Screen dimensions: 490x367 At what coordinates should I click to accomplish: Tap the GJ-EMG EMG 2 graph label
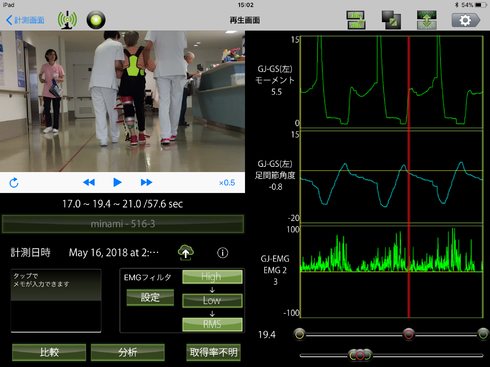coord(275,270)
